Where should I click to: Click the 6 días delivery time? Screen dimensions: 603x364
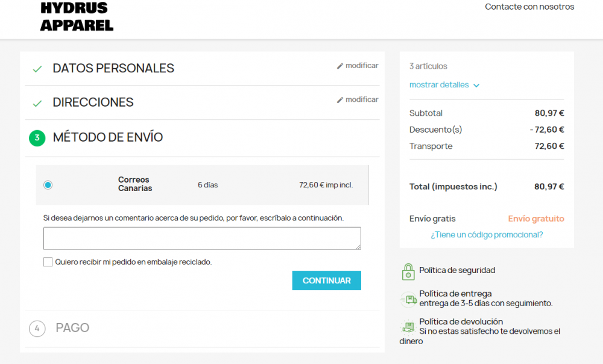click(x=207, y=185)
